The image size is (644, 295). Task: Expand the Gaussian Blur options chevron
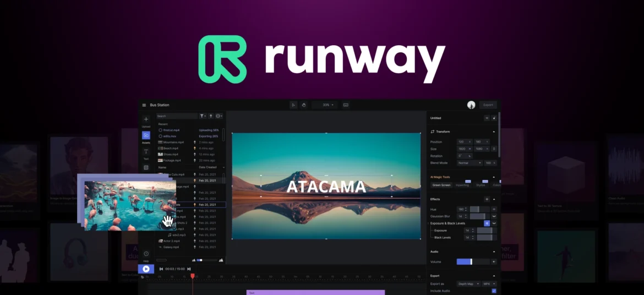point(494,216)
